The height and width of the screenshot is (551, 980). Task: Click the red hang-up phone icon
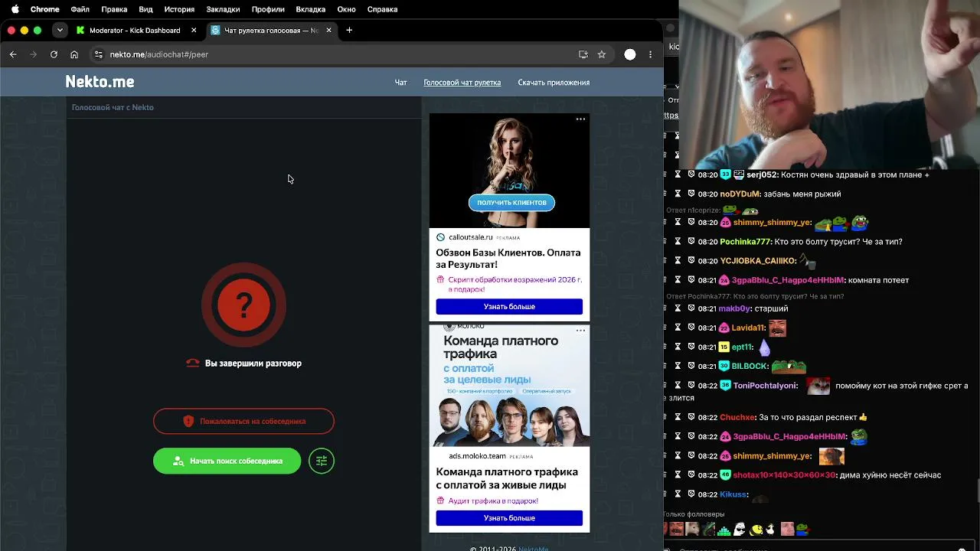[193, 364]
